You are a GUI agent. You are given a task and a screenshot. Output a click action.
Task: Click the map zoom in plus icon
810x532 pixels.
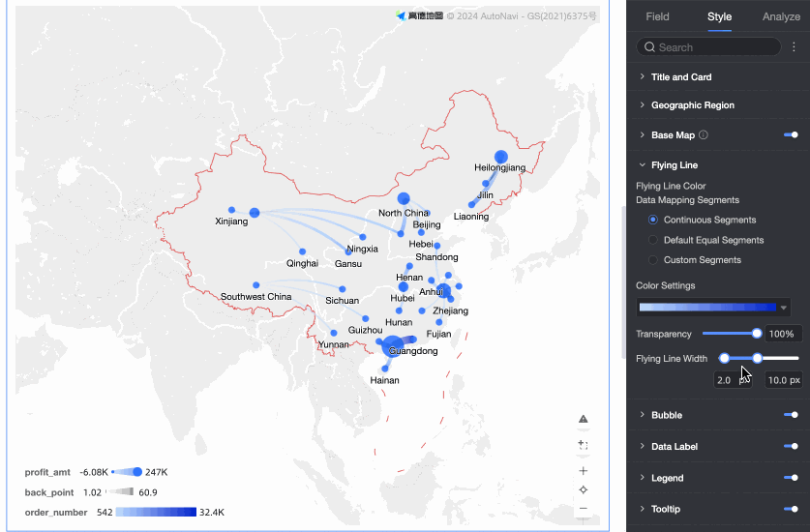584,470
